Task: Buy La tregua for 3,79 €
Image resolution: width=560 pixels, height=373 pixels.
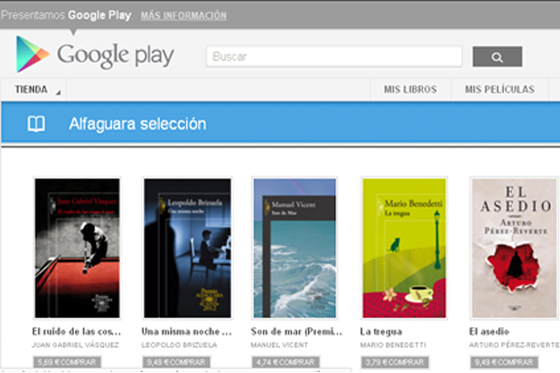Action: pos(395,362)
